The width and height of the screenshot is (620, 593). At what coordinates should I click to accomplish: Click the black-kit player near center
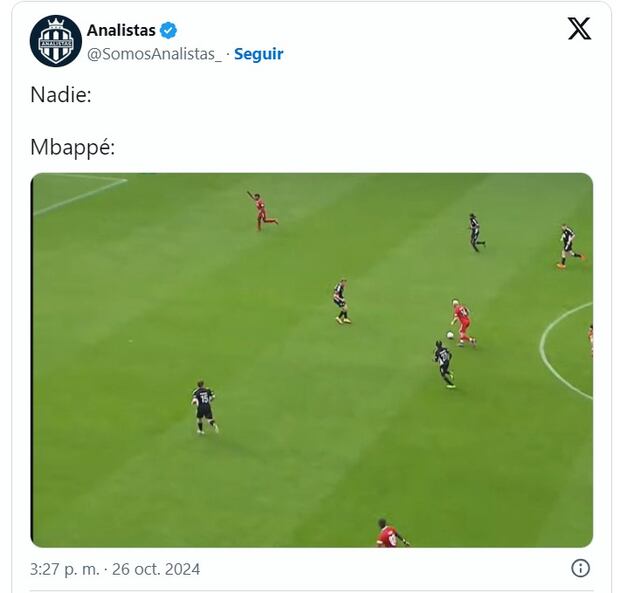341,302
